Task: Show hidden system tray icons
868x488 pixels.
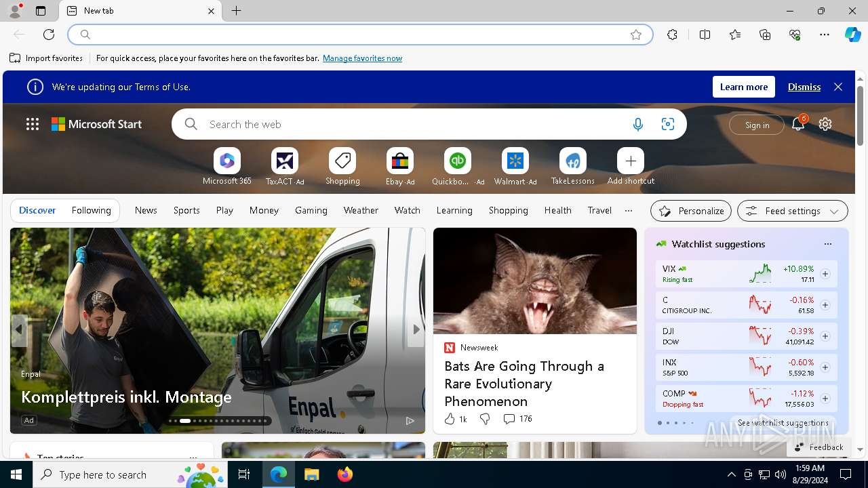Action: pos(731,474)
